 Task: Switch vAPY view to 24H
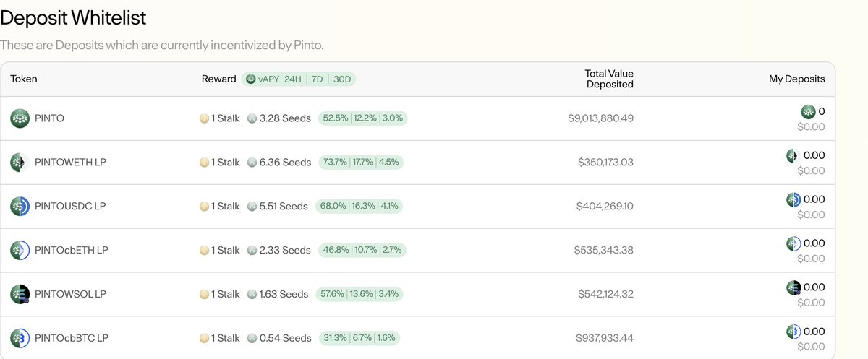pyautogui.click(x=293, y=79)
